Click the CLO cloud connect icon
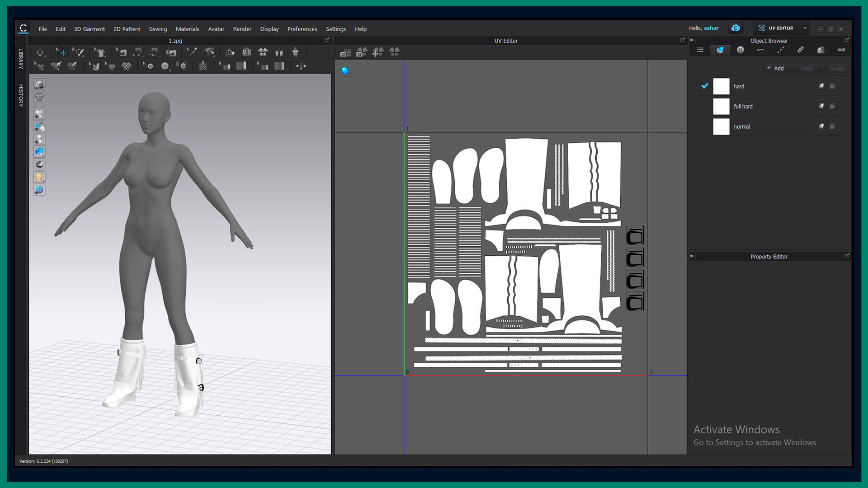Image resolution: width=868 pixels, height=488 pixels. 736,28
